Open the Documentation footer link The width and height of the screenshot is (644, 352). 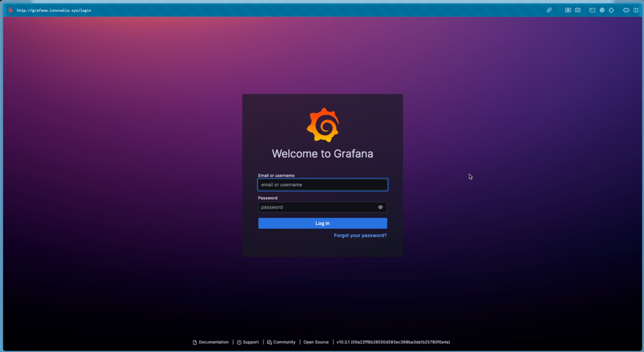[x=213, y=342]
